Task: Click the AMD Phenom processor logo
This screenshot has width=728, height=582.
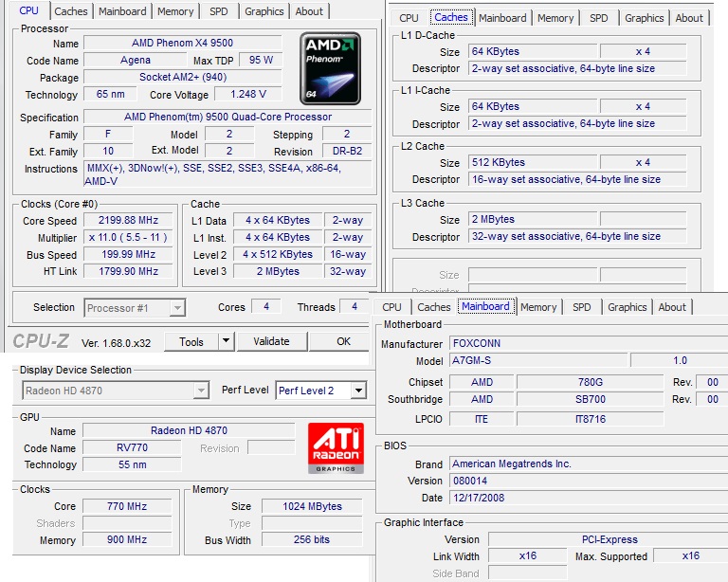Action: 331,66
